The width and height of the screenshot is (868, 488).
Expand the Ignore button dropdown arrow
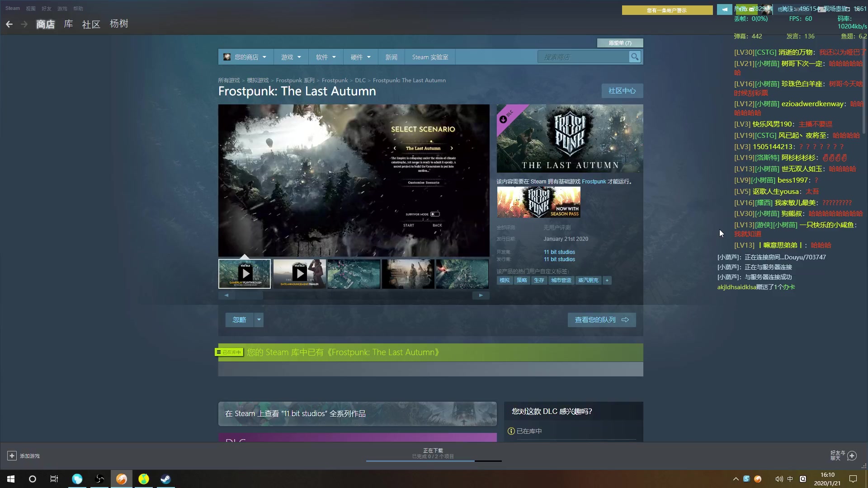259,320
